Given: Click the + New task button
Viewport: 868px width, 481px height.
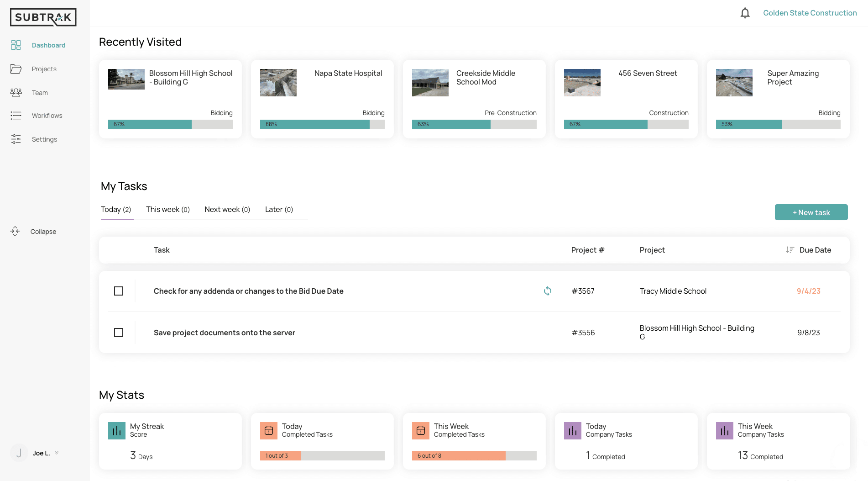Looking at the screenshot, I should [x=811, y=212].
